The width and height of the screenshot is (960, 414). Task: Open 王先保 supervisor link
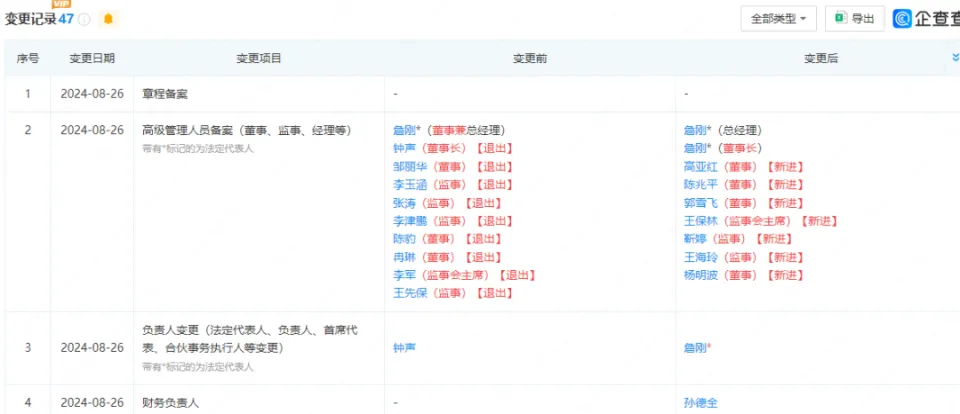pos(412,293)
